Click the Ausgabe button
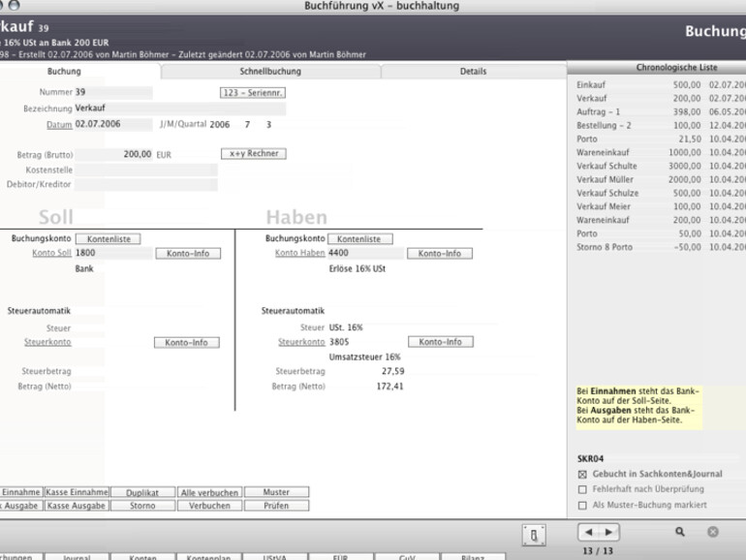The image size is (746, 560). (21, 506)
